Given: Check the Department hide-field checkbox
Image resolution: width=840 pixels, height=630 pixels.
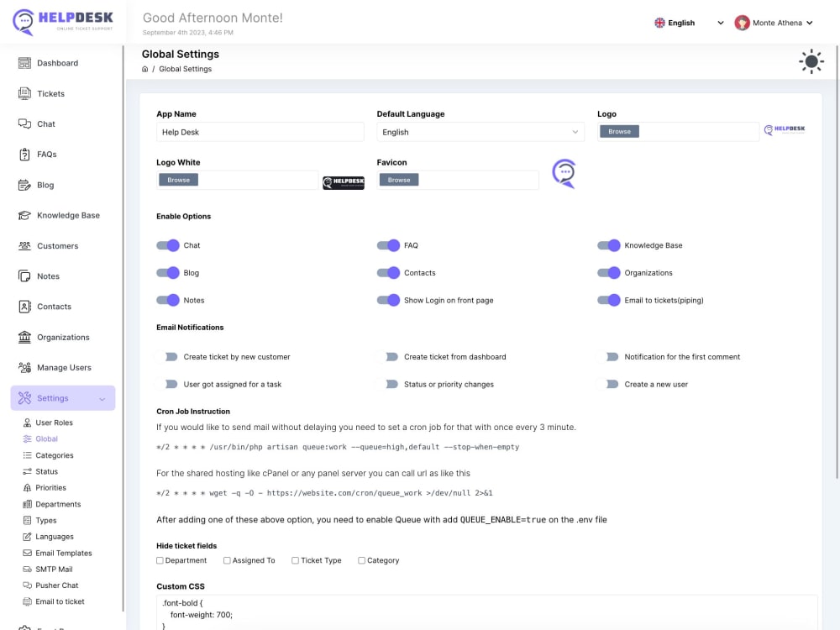Looking at the screenshot, I should point(160,560).
